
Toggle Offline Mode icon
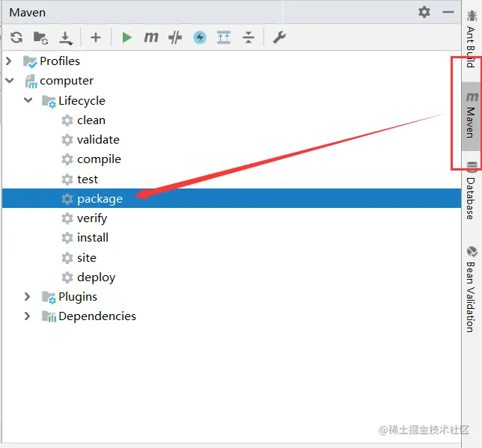[x=175, y=38]
